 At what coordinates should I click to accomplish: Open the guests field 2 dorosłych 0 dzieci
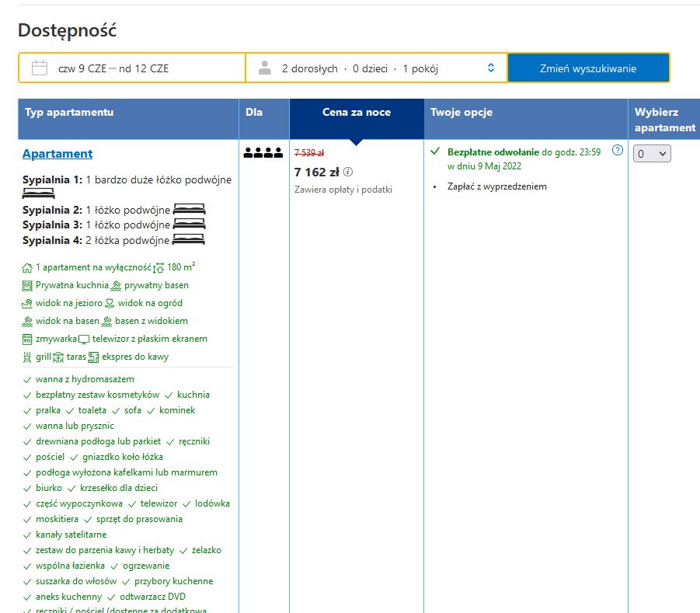(376, 68)
